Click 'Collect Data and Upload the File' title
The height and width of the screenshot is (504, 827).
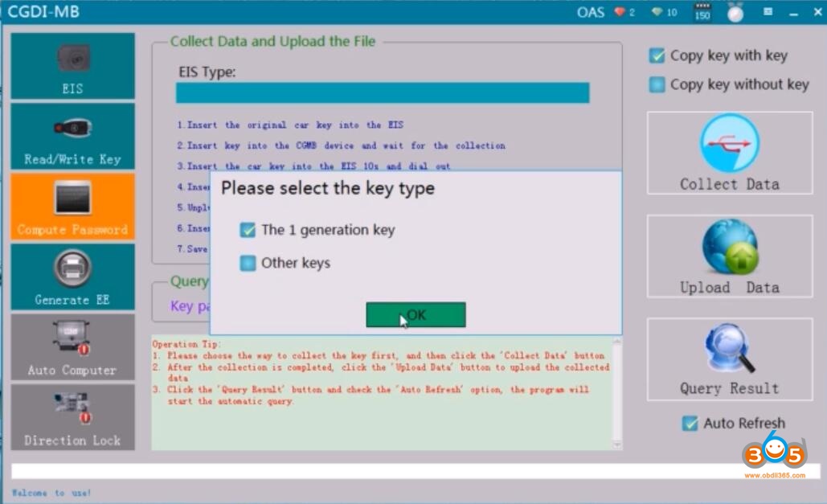pos(272,41)
